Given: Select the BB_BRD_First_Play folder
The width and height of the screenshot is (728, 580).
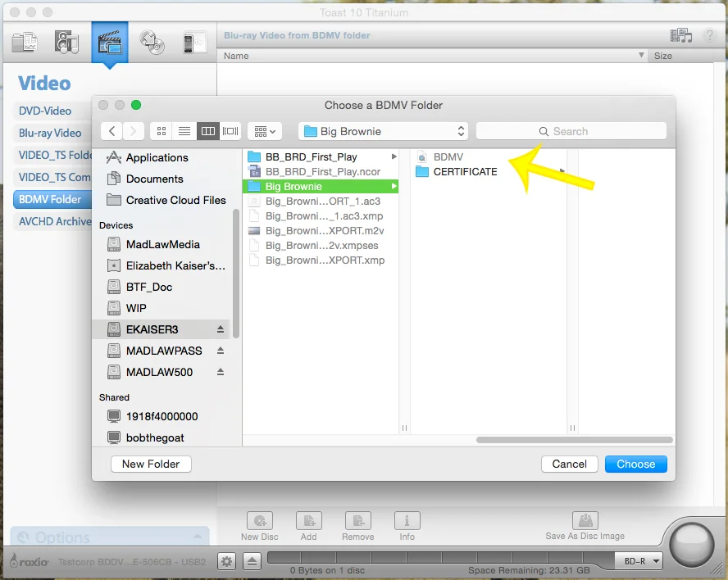Looking at the screenshot, I should click(x=311, y=156).
